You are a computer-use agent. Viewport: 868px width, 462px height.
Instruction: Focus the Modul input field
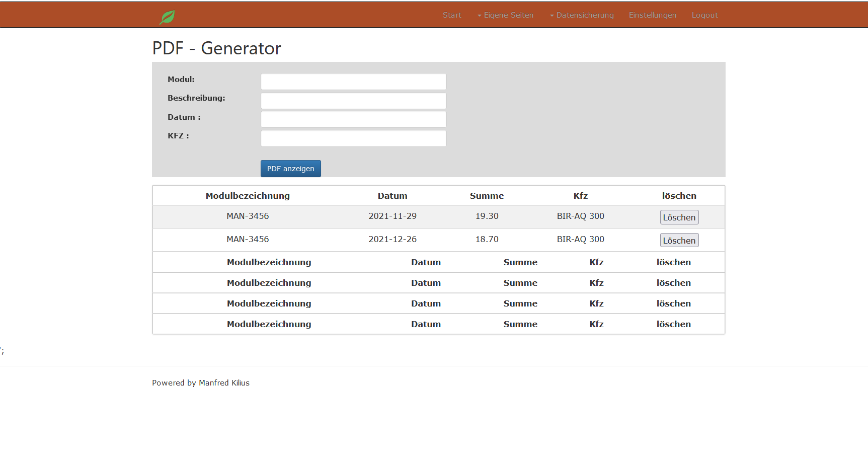coord(353,82)
